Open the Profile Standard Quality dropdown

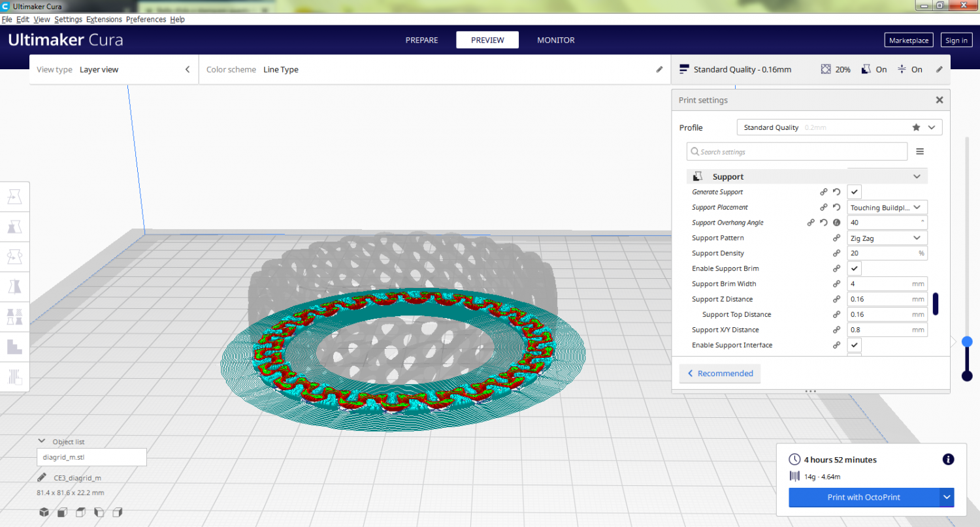(x=839, y=127)
